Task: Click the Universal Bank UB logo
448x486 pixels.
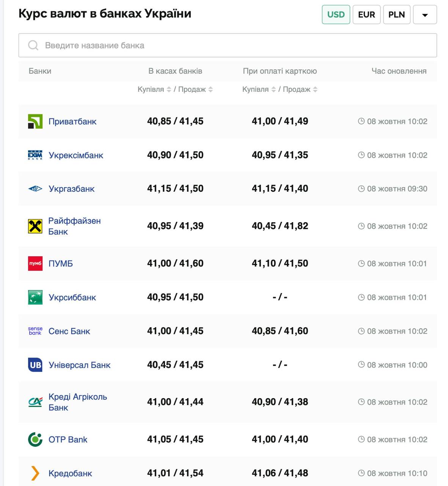Action: click(35, 365)
